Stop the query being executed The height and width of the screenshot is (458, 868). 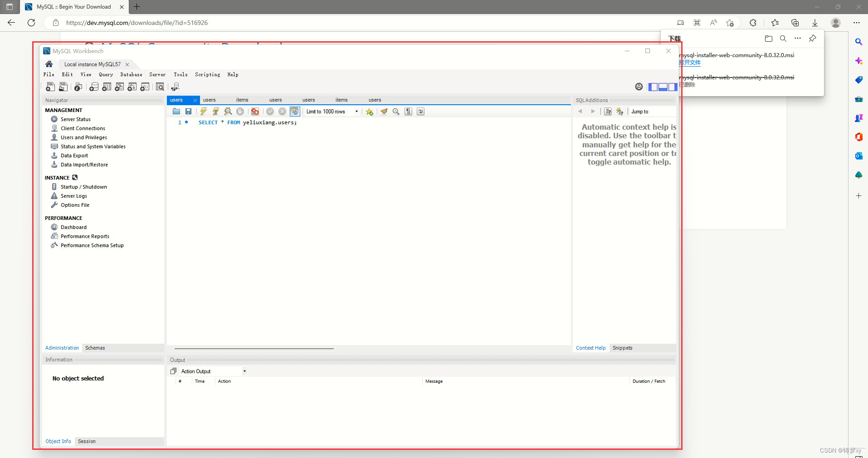pos(240,112)
